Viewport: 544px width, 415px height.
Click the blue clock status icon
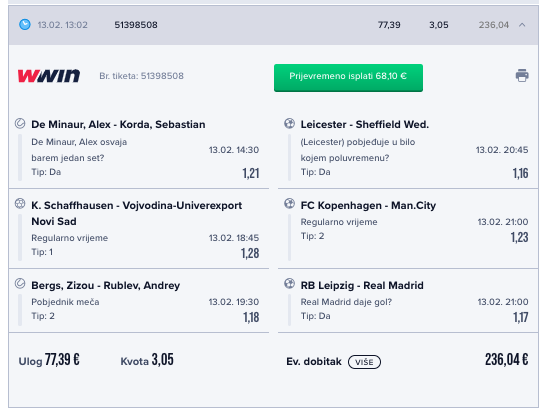25,25
